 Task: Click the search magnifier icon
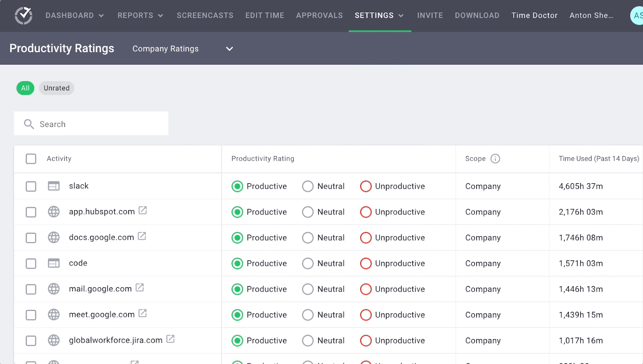tap(29, 124)
